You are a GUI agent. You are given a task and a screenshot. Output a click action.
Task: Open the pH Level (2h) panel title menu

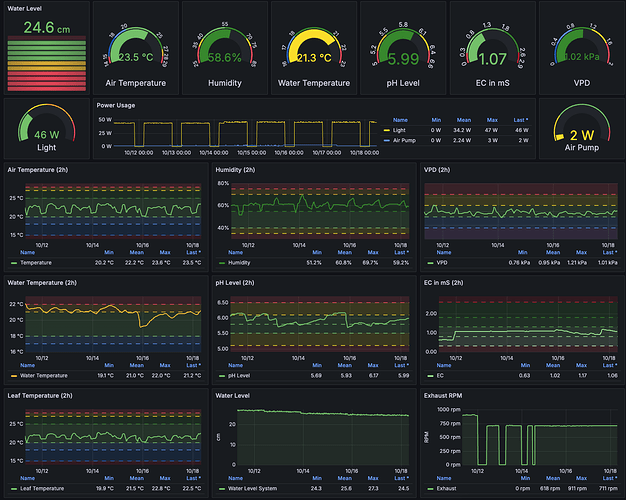(x=242, y=283)
